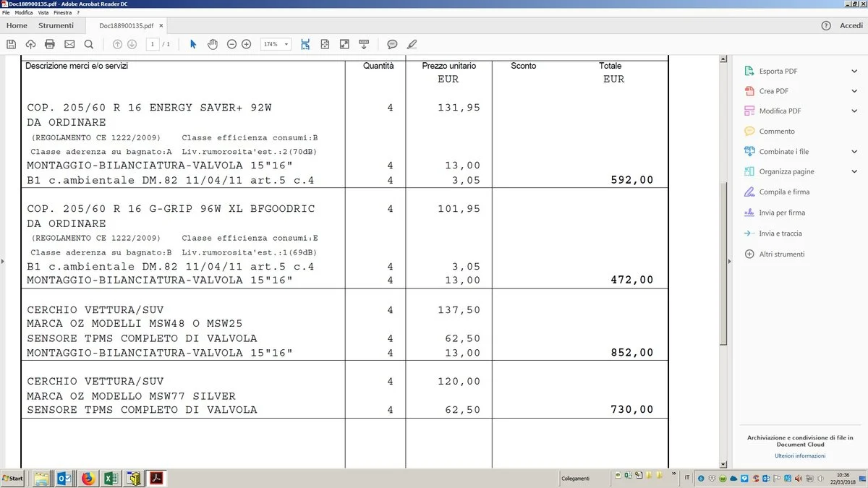Open the help question mark icon
Image resolution: width=868 pixels, height=488 pixels.
tap(826, 26)
